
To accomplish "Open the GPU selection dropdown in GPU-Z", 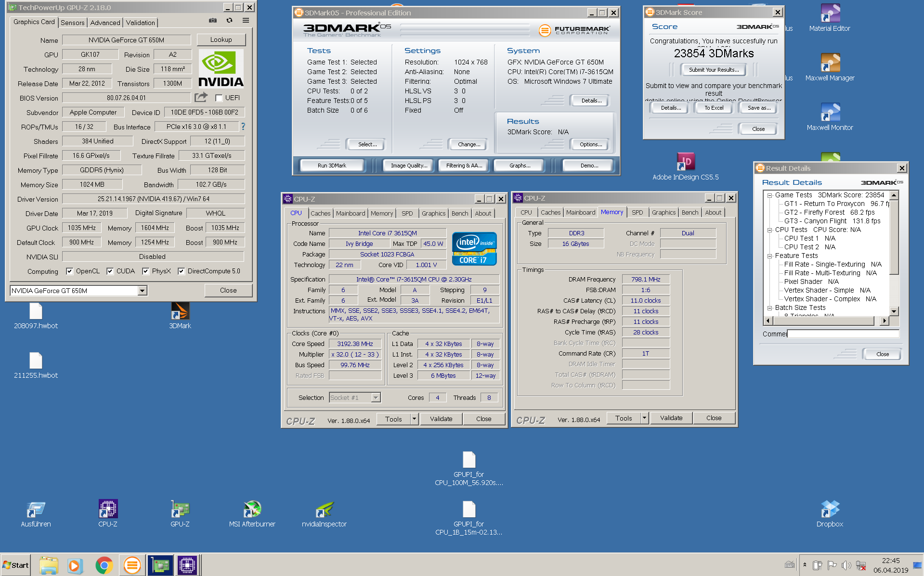I will 142,291.
